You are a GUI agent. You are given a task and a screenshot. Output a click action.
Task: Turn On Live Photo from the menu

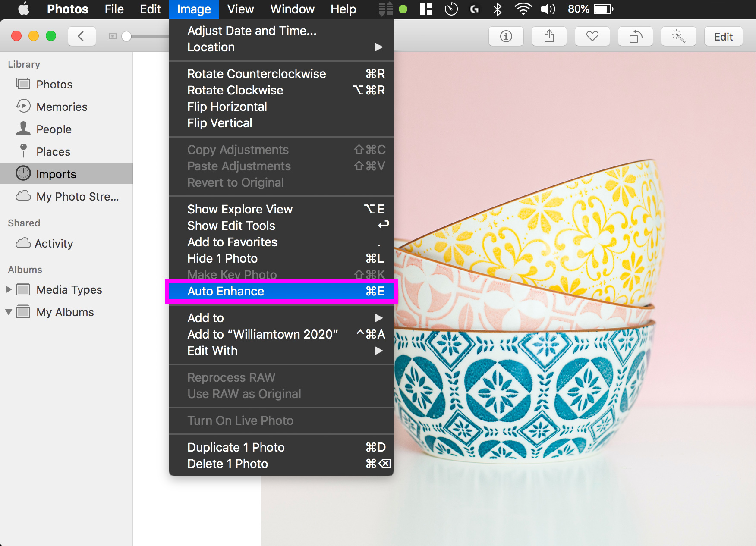coord(240,420)
